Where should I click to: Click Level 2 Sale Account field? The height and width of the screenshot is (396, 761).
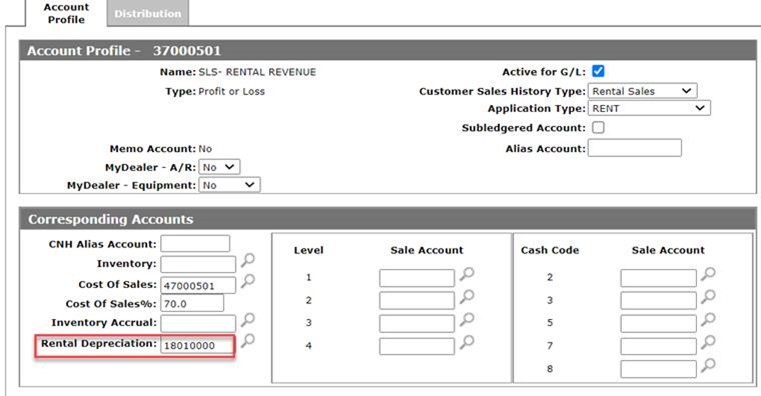[x=417, y=301]
